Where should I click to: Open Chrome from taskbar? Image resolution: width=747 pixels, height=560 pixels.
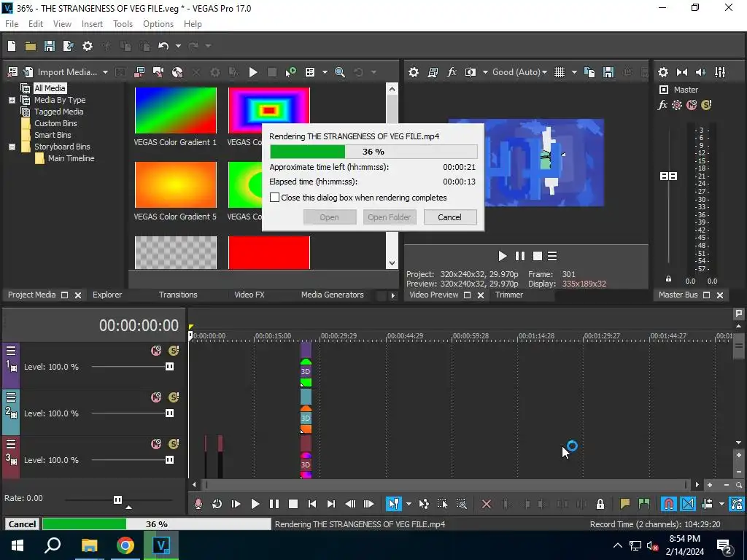pos(125,545)
